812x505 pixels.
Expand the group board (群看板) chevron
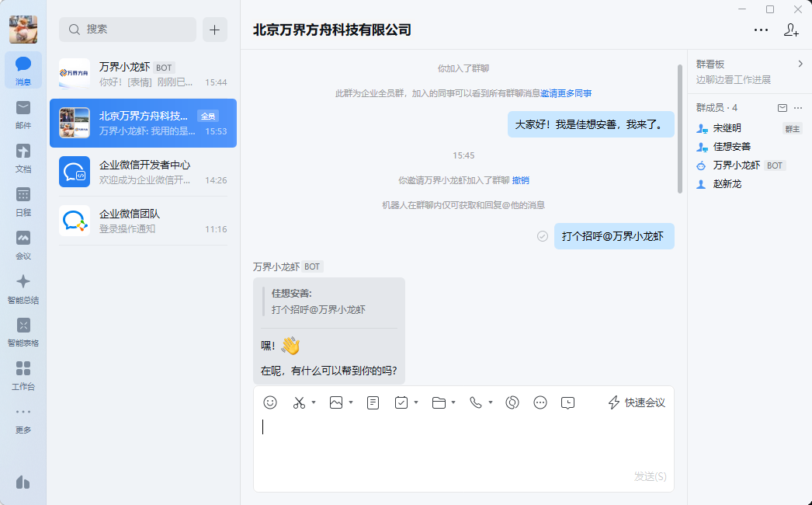point(800,64)
